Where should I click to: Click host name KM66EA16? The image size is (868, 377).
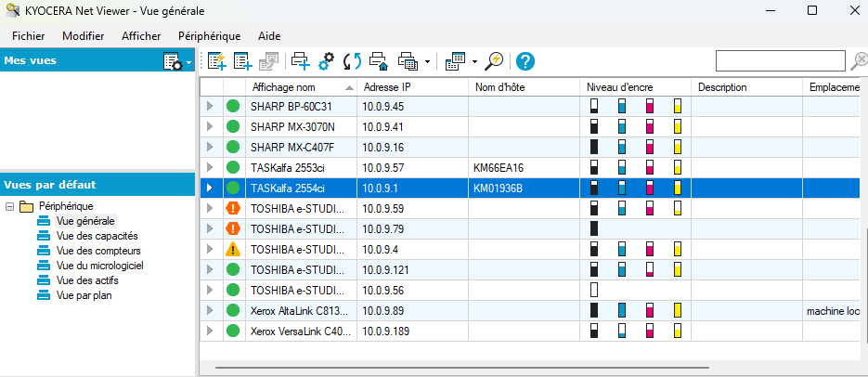click(x=499, y=167)
